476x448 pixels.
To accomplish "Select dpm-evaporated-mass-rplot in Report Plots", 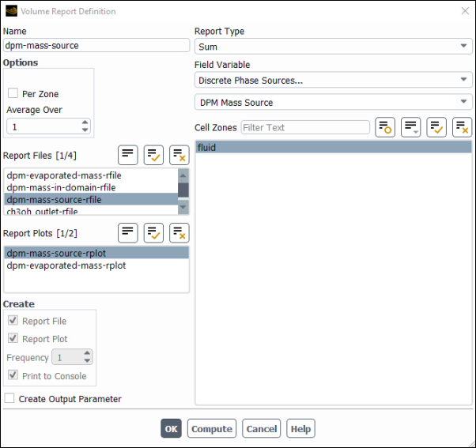I will click(96, 265).
